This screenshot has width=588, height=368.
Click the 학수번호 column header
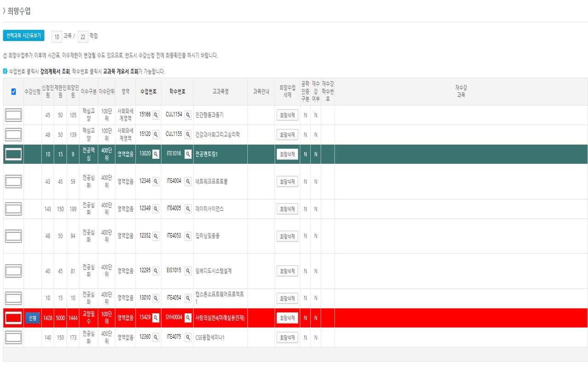(177, 92)
